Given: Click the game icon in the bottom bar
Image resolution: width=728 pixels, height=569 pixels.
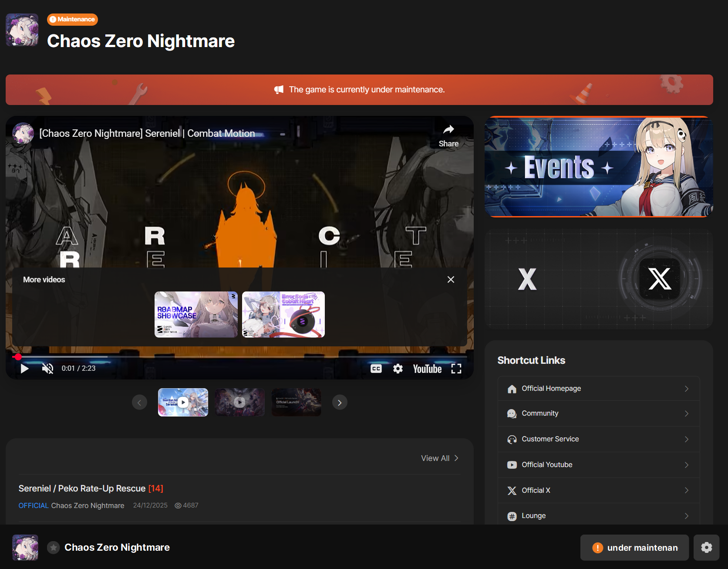Looking at the screenshot, I should (25, 547).
